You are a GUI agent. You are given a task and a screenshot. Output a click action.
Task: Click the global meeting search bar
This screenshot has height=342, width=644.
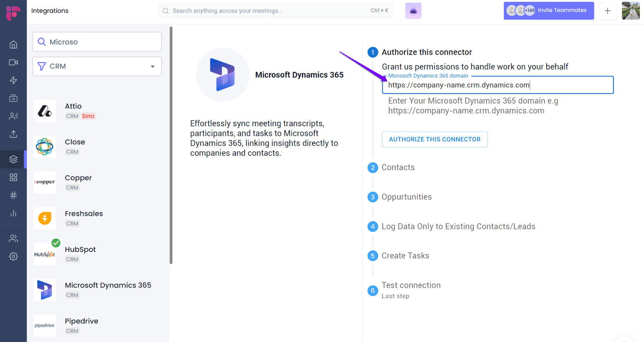click(276, 11)
